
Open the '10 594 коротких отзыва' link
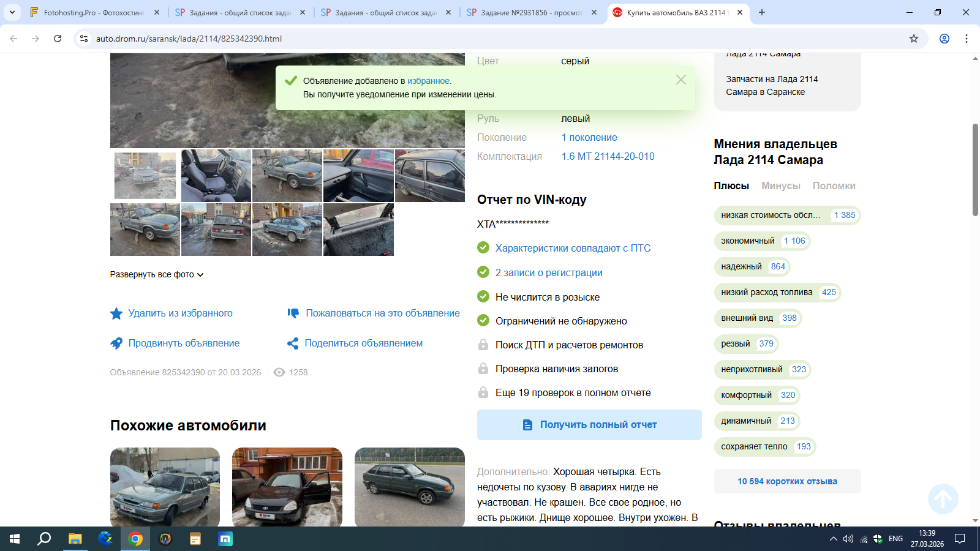point(787,481)
